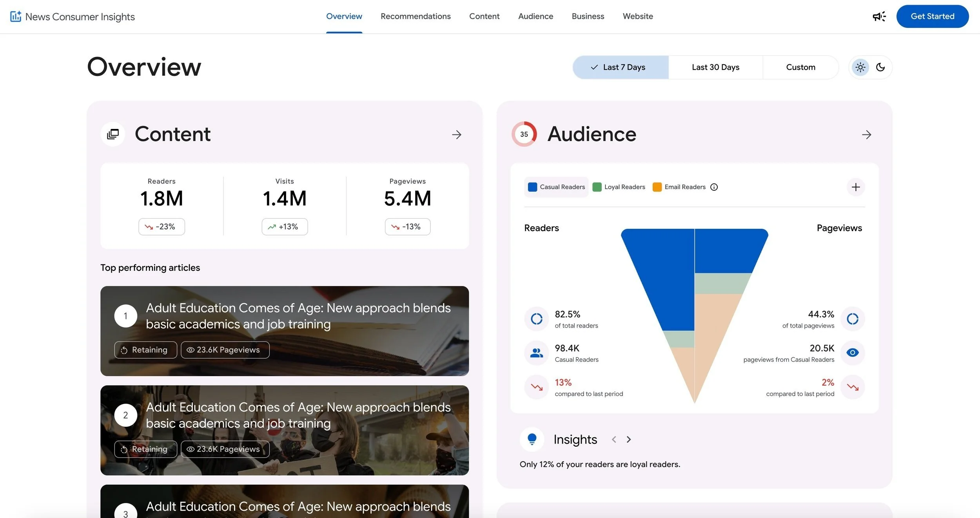The image size is (980, 518).
Task: Click the Email Readers info icon
Action: [x=714, y=187]
